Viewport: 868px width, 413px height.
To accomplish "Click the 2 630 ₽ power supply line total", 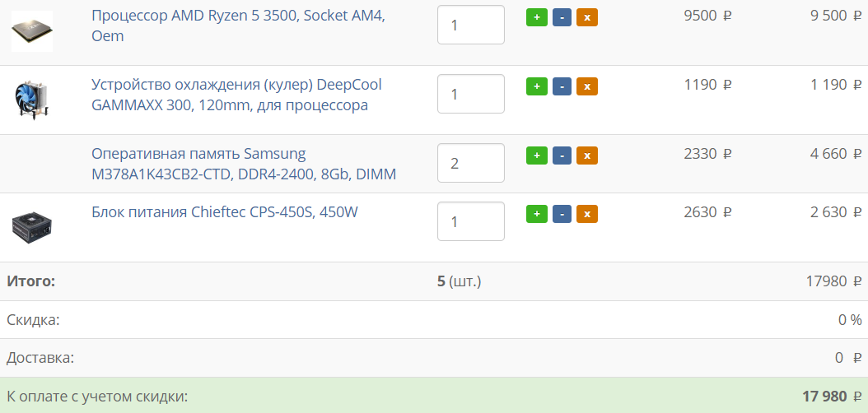I will tap(836, 212).
